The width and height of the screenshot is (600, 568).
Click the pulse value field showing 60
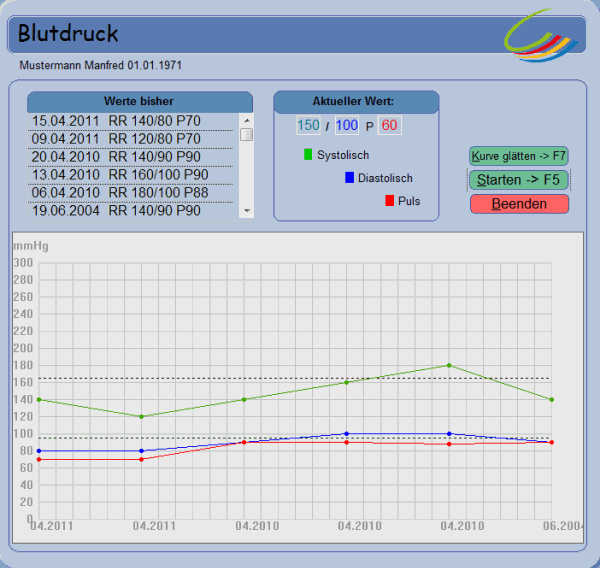coord(389,125)
